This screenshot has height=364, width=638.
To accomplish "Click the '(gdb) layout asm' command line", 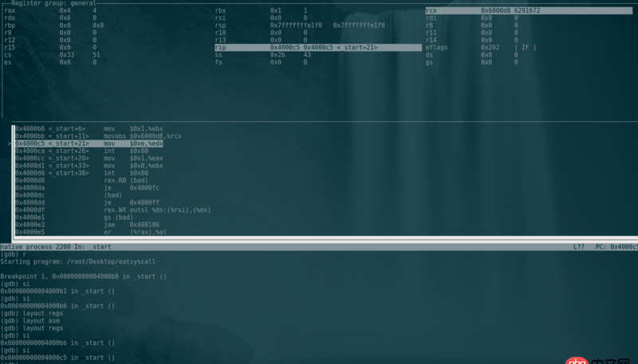I will point(30,320).
